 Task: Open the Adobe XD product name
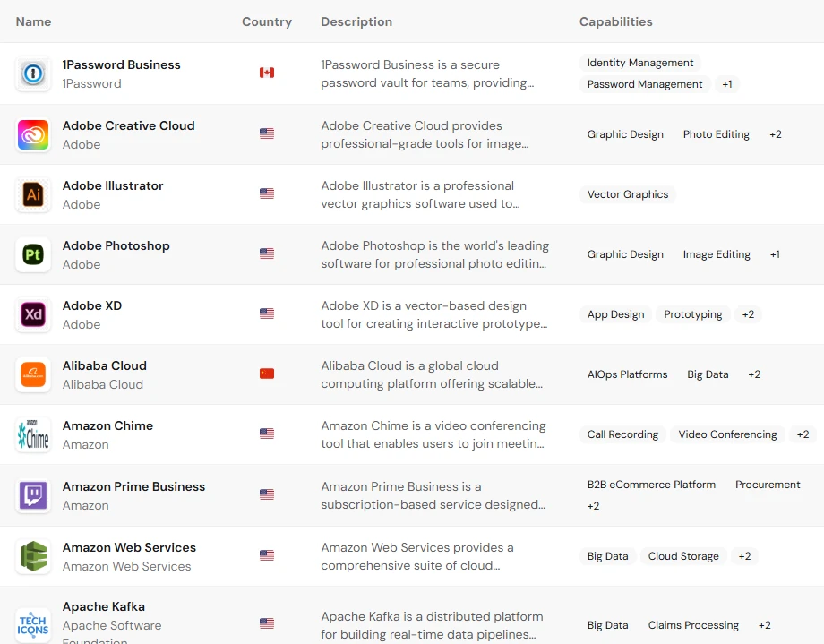(92, 305)
